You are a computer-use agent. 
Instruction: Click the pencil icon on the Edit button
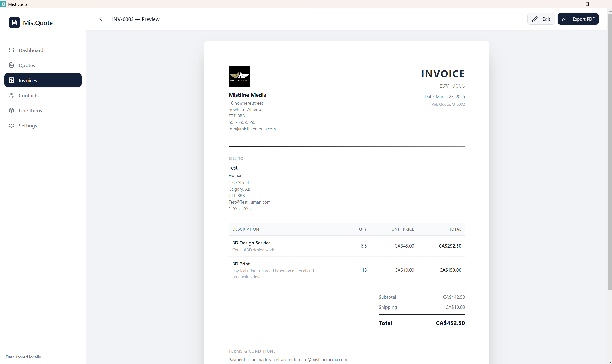535,19
